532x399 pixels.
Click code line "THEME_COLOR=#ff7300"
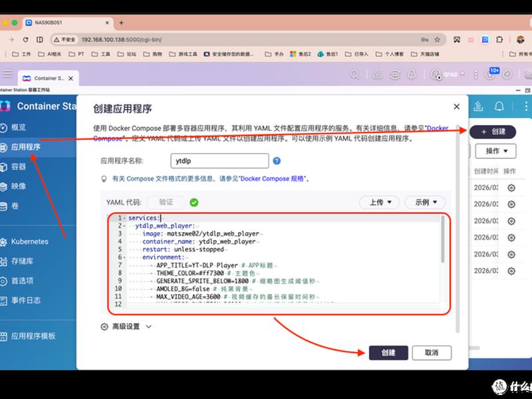coord(190,273)
